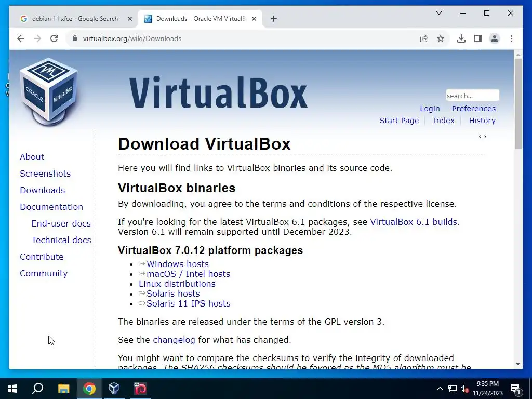
Task: Reload the page with the refresh icon
Action: pos(54,38)
